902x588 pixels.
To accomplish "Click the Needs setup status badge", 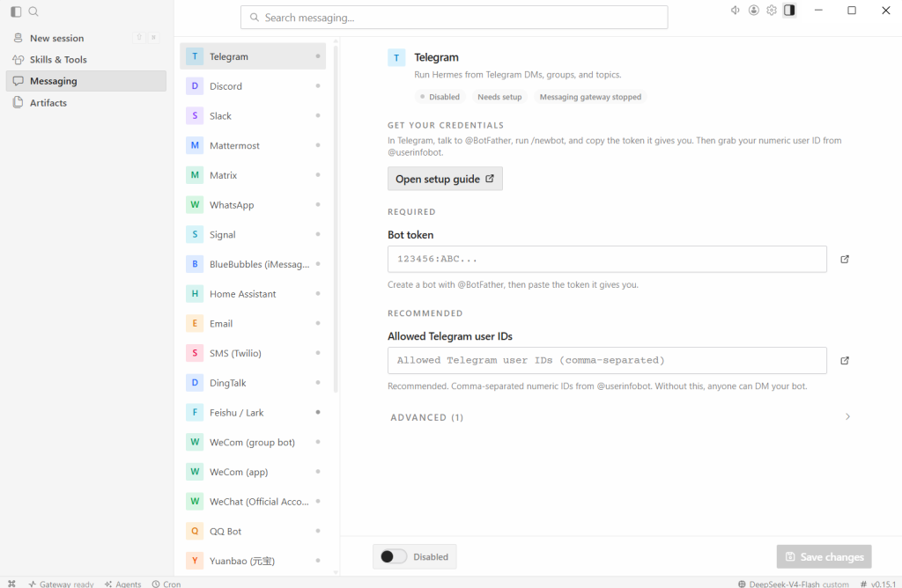I will tap(499, 97).
